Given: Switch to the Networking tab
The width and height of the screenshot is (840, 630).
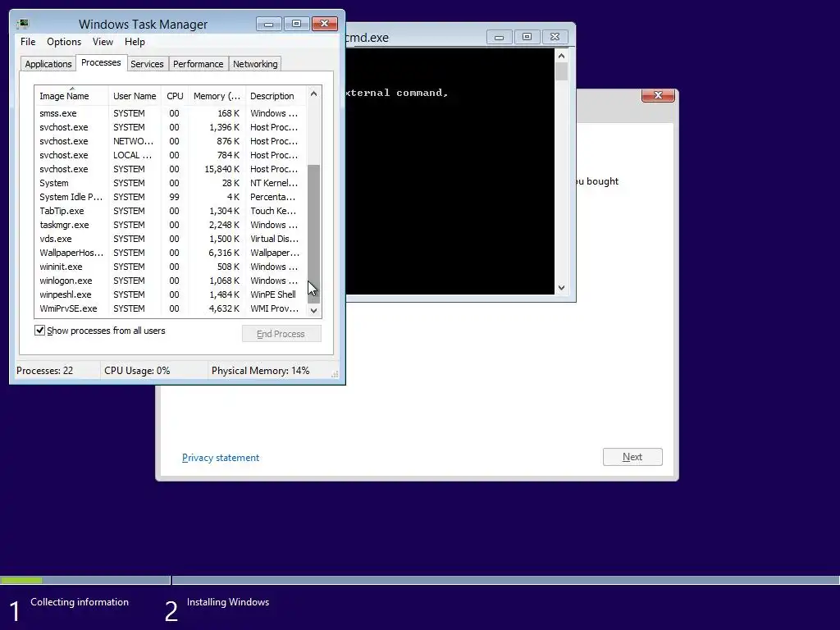Looking at the screenshot, I should (x=255, y=64).
